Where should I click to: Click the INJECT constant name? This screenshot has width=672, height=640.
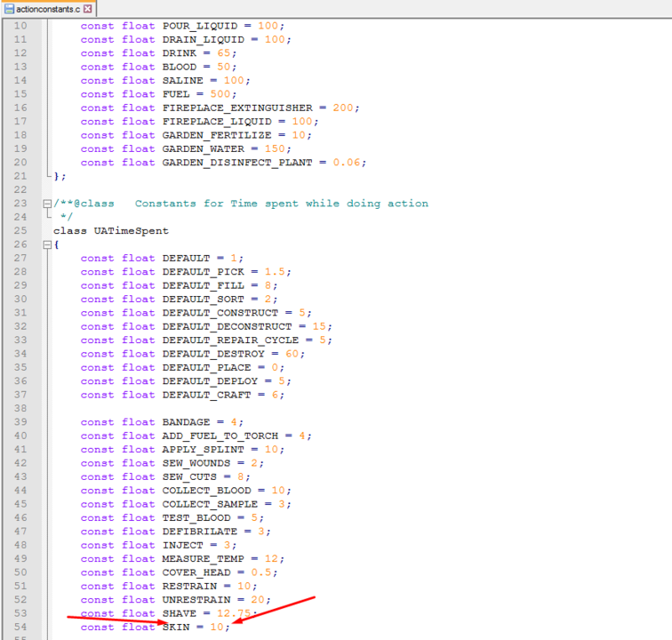coord(182,545)
